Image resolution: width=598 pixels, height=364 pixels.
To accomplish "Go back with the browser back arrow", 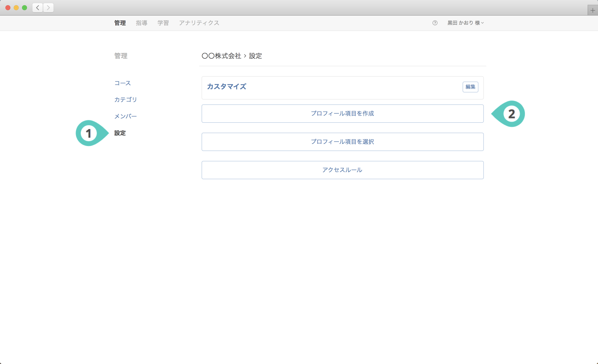I will [x=38, y=8].
